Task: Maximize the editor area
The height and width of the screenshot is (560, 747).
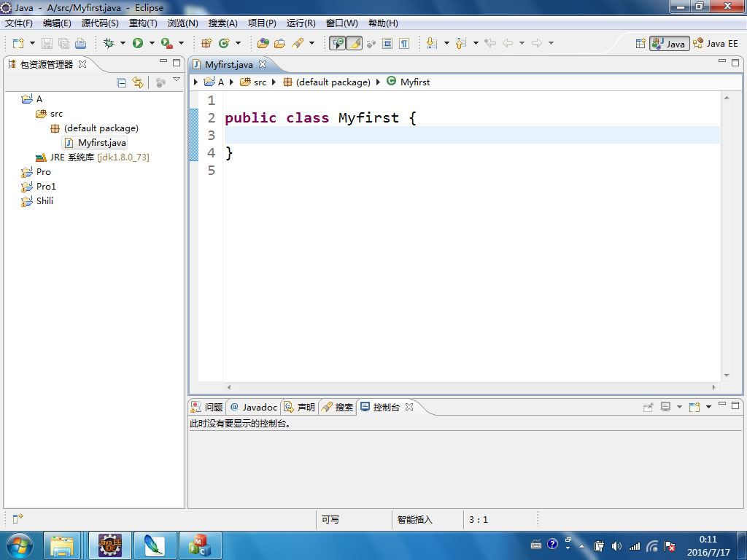Action: coord(735,63)
